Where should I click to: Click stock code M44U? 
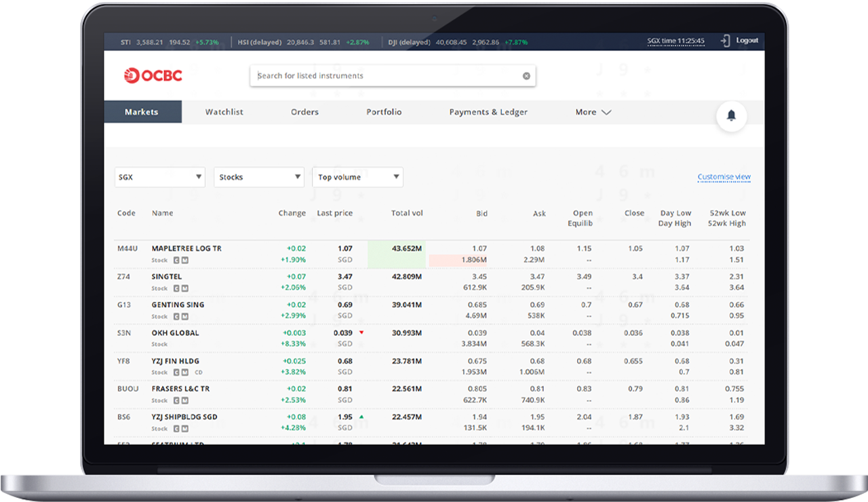(127, 248)
